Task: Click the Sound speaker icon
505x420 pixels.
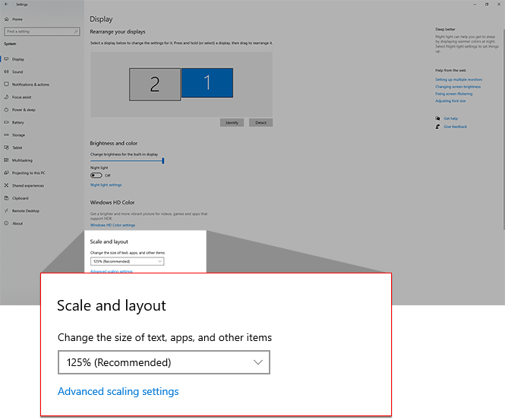Action: [x=7, y=71]
